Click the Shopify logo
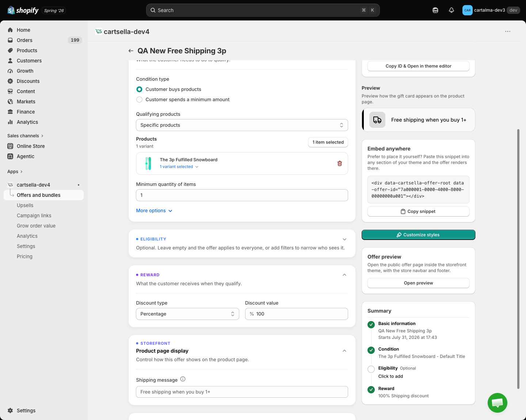The width and height of the screenshot is (526, 420). click(23, 10)
